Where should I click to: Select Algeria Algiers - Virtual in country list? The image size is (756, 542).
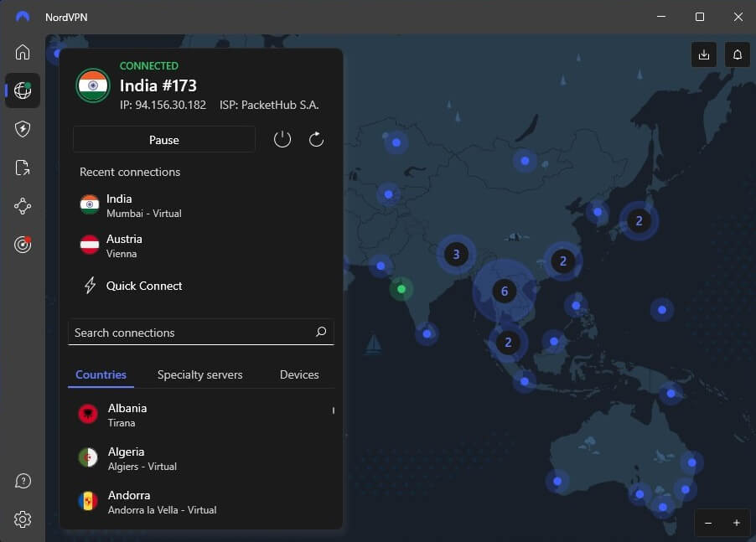pyautogui.click(x=200, y=458)
